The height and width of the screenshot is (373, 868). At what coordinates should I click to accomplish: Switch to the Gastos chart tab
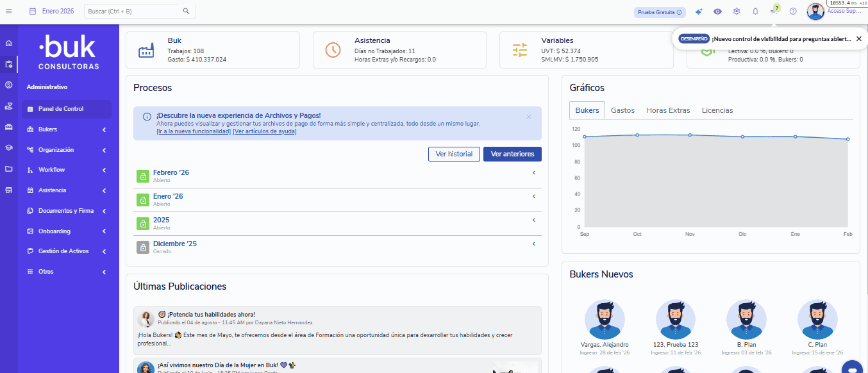(x=622, y=110)
